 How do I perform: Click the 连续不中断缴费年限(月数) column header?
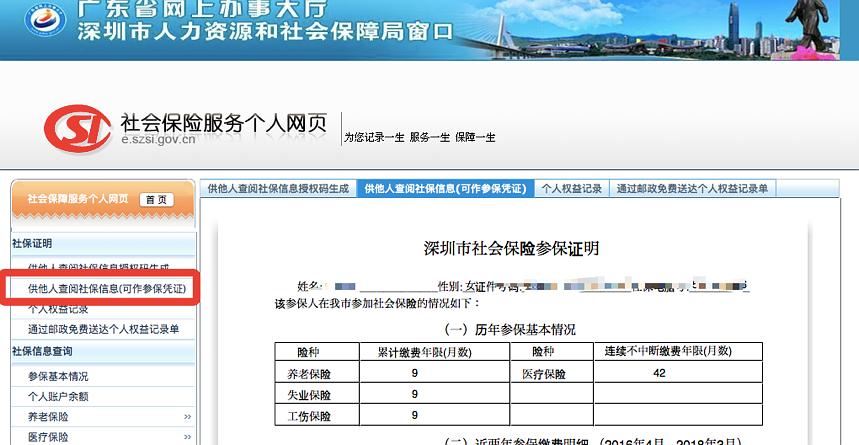pos(668,351)
